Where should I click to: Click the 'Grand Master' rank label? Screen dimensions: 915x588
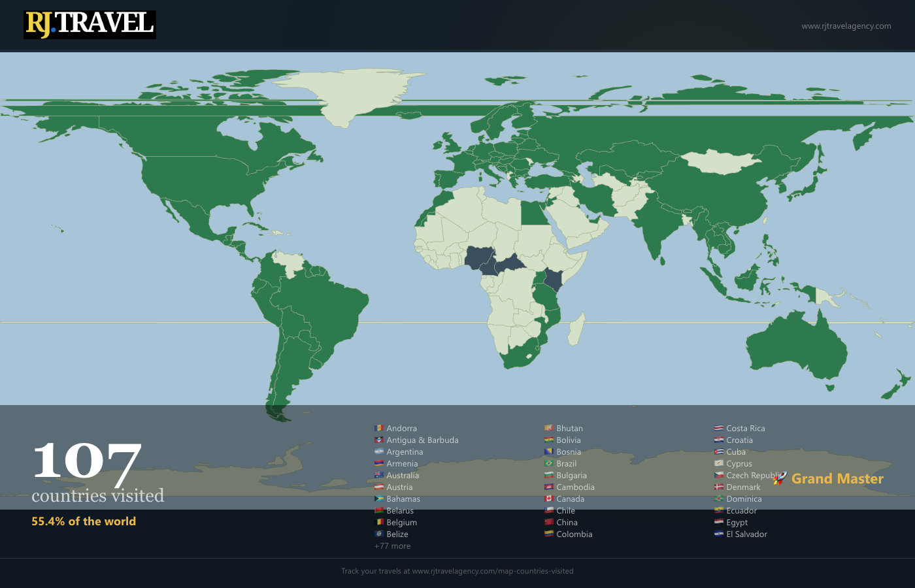pyautogui.click(x=837, y=479)
